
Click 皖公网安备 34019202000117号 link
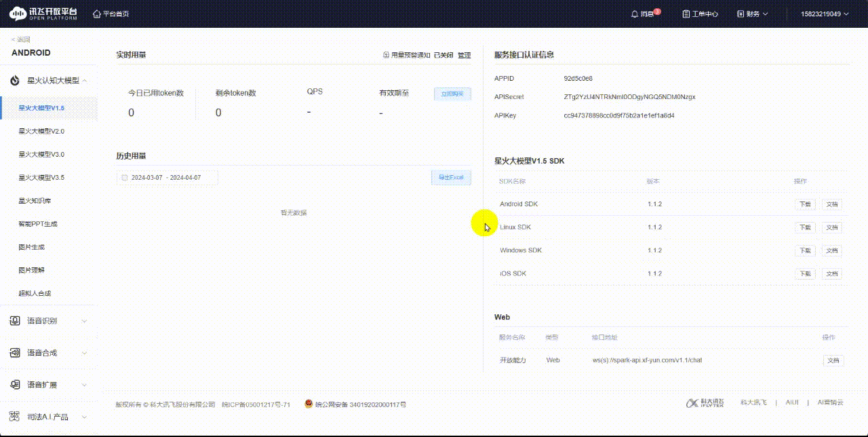coord(360,404)
